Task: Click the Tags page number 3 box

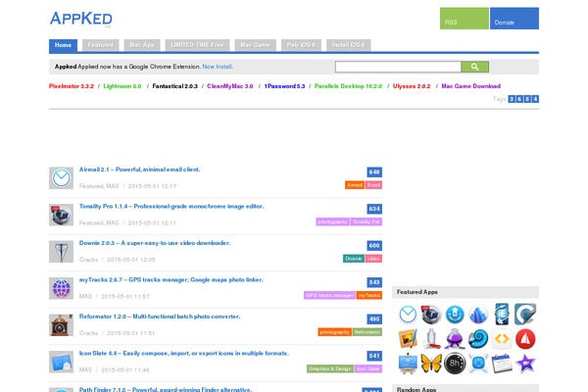Action: click(512, 99)
